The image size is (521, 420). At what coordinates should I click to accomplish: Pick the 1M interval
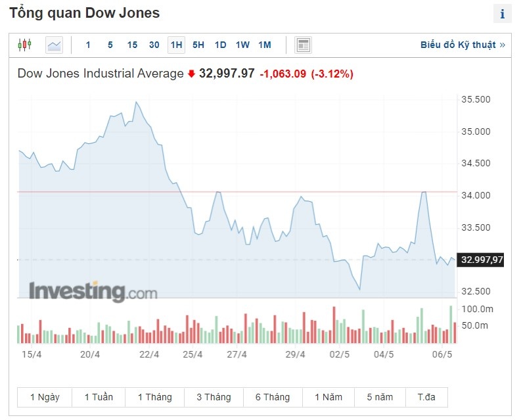point(265,45)
